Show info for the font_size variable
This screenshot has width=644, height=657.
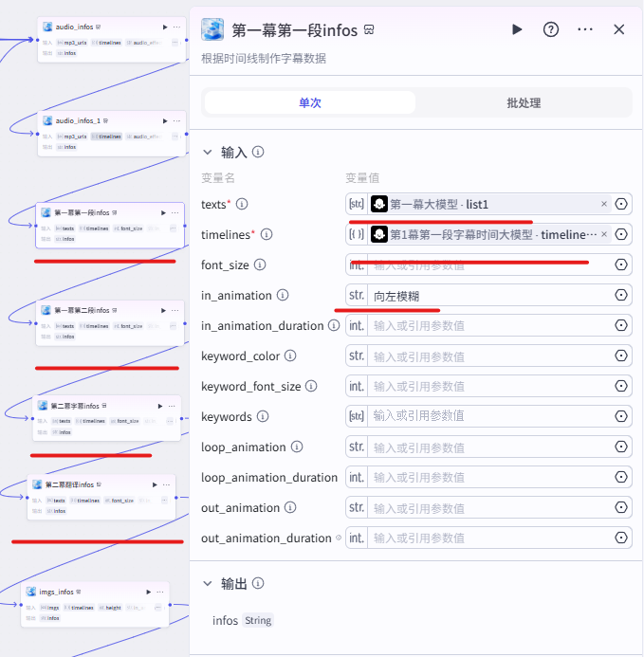260,265
